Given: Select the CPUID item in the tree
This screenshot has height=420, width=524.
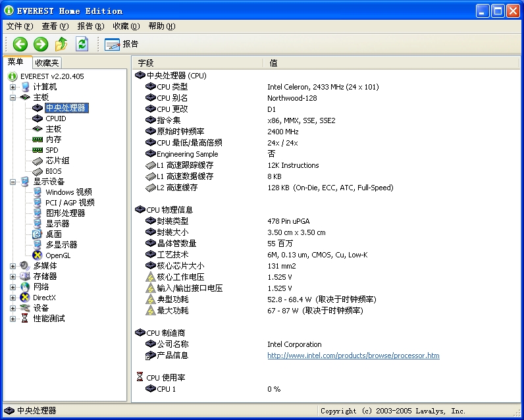Looking at the screenshot, I should [x=55, y=118].
